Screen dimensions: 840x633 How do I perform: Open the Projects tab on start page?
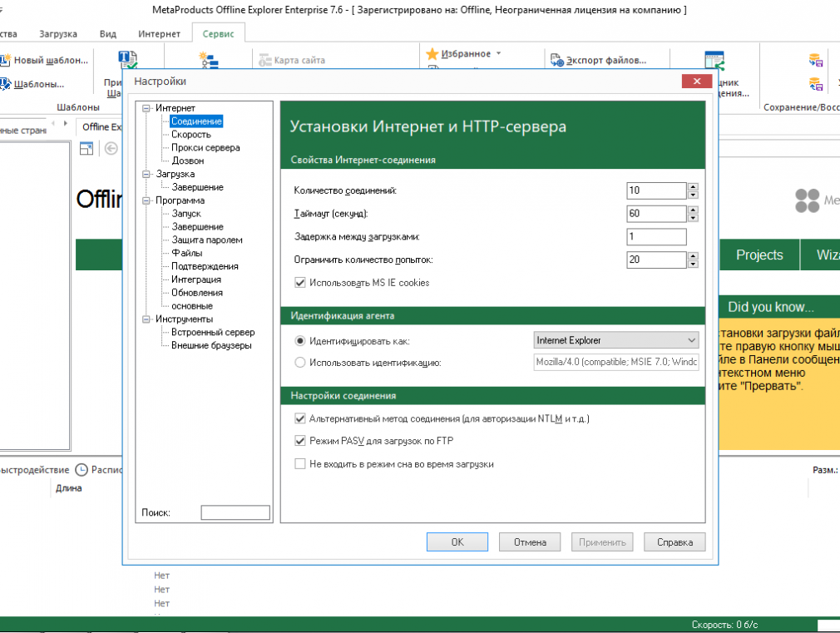tap(759, 255)
